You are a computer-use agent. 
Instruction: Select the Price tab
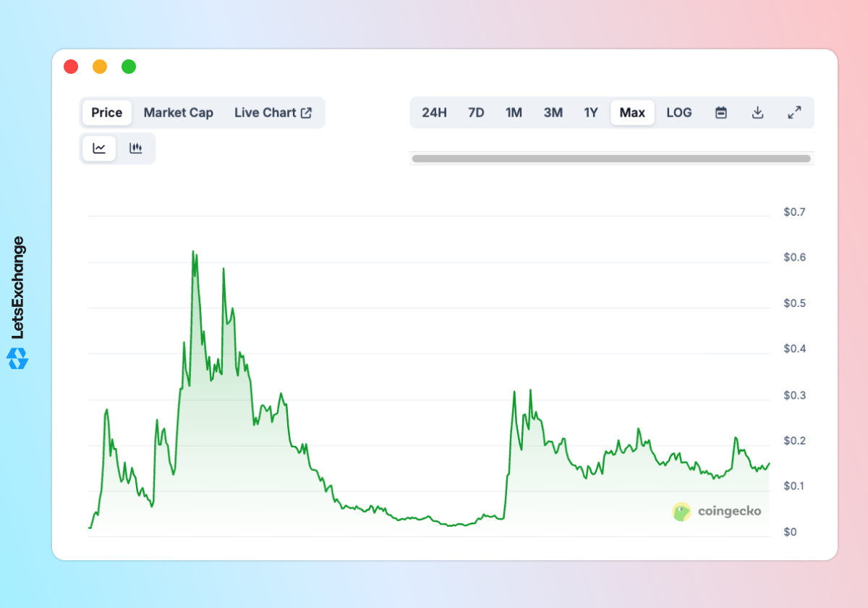107,113
